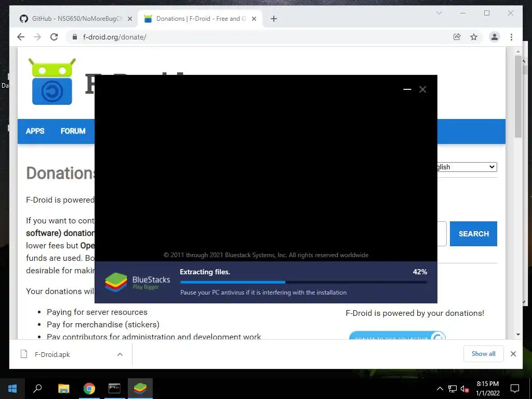Close the GitHub NSG650 tab
Viewport: 532px width, 399px height.
pos(129,19)
